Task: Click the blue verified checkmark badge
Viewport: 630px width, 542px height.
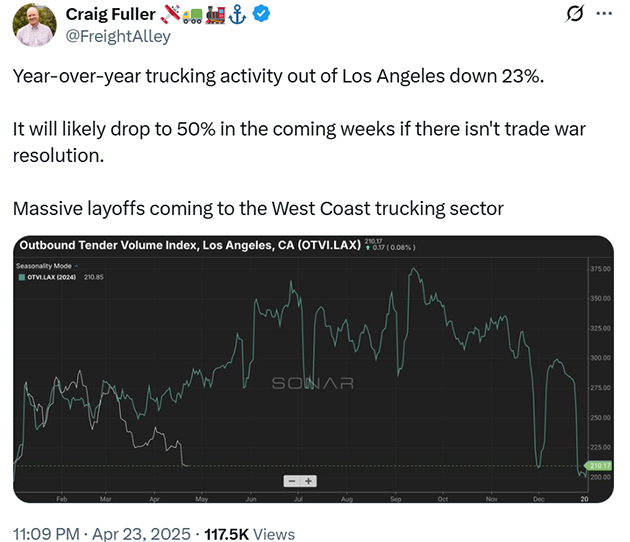Action: (261, 14)
